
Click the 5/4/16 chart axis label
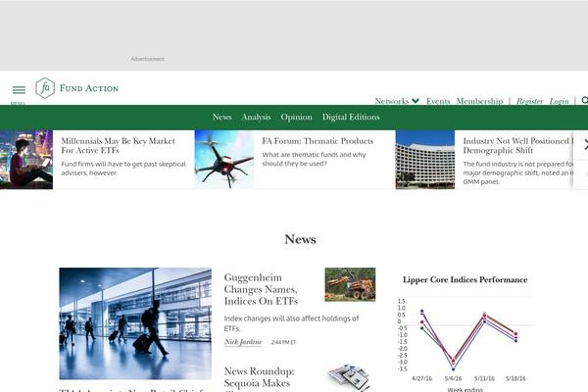453,378
